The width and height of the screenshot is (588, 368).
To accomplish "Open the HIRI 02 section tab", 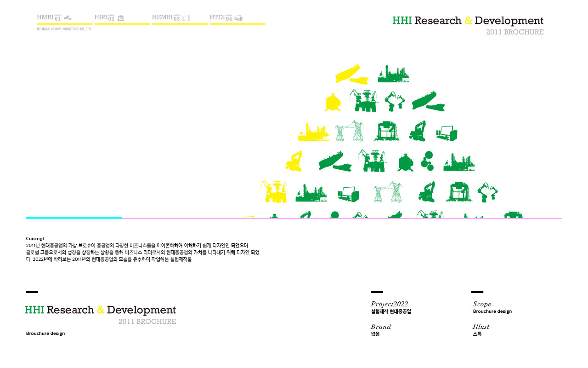I will click(x=122, y=18).
